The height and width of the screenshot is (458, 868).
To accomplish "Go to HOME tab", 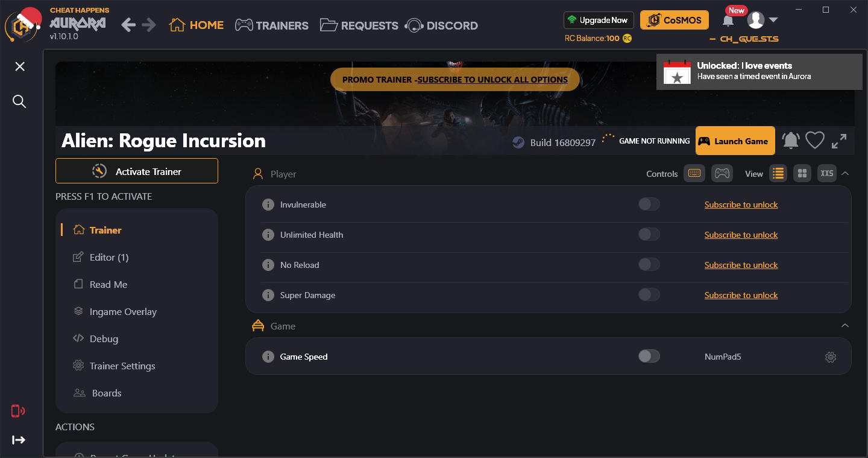I will click(x=197, y=25).
